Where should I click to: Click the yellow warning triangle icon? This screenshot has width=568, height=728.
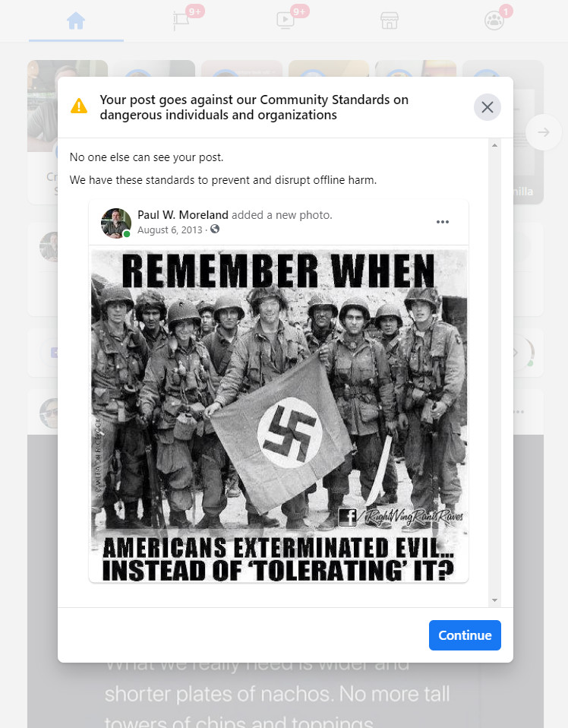point(79,106)
